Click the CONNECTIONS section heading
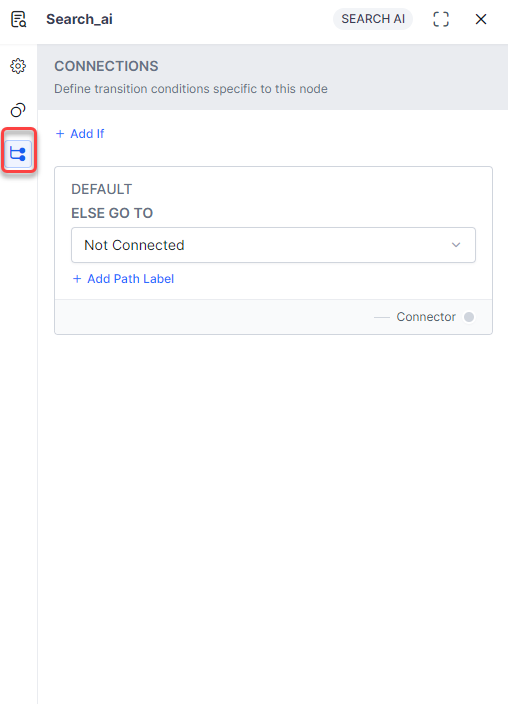The width and height of the screenshot is (508, 704). (x=106, y=66)
